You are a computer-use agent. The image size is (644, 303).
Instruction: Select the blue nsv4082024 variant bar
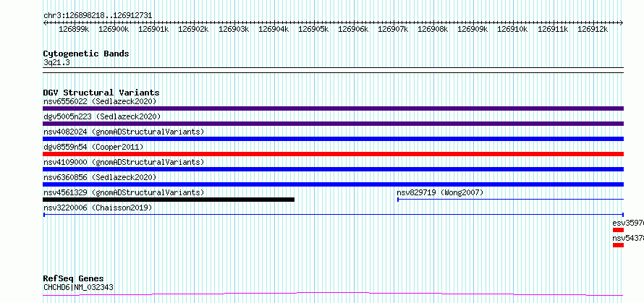click(x=333, y=139)
